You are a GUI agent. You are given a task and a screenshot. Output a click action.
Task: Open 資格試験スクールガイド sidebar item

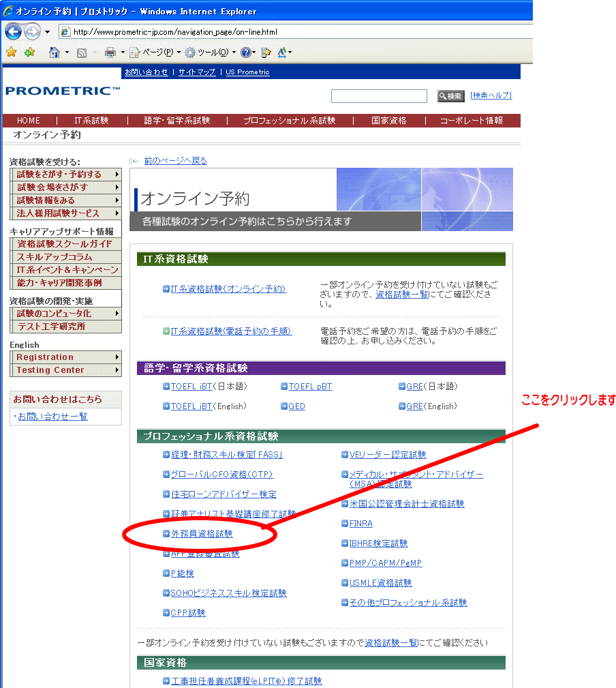coord(66,244)
